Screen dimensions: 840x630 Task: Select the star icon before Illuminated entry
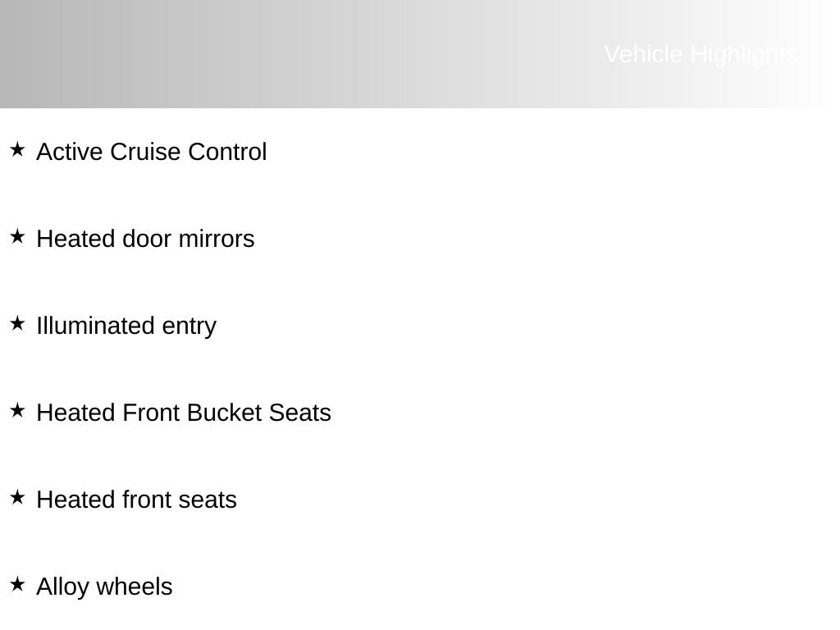[x=17, y=323]
